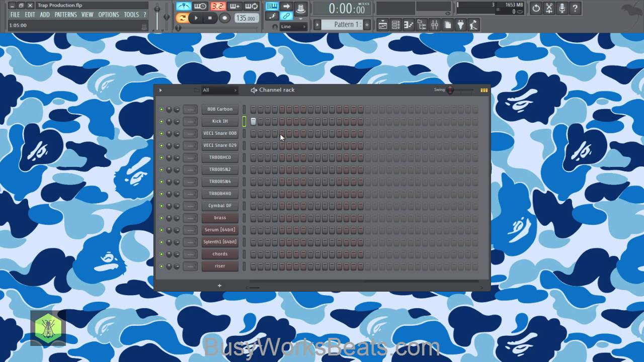This screenshot has width=644, height=362.
Task: Open the OPTIONS menu
Action: (109, 15)
